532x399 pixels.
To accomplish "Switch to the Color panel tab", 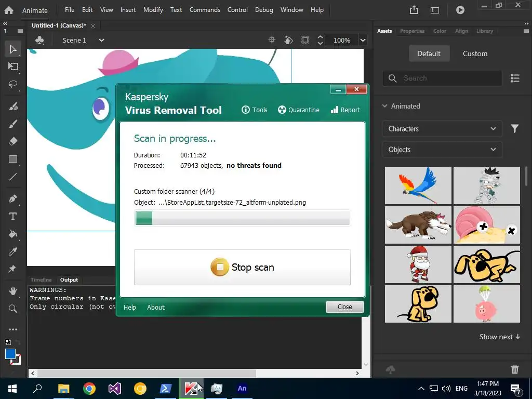I will pos(440,31).
